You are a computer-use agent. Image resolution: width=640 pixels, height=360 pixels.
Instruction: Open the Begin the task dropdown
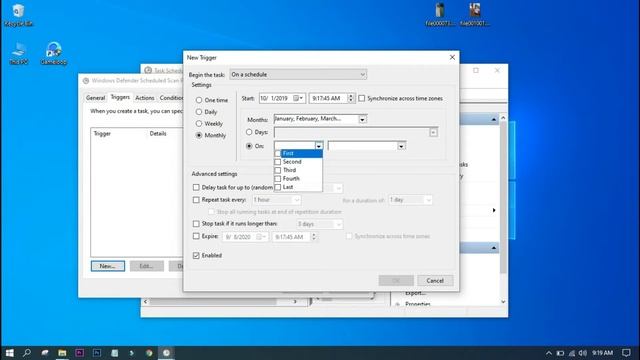[x=298, y=75]
